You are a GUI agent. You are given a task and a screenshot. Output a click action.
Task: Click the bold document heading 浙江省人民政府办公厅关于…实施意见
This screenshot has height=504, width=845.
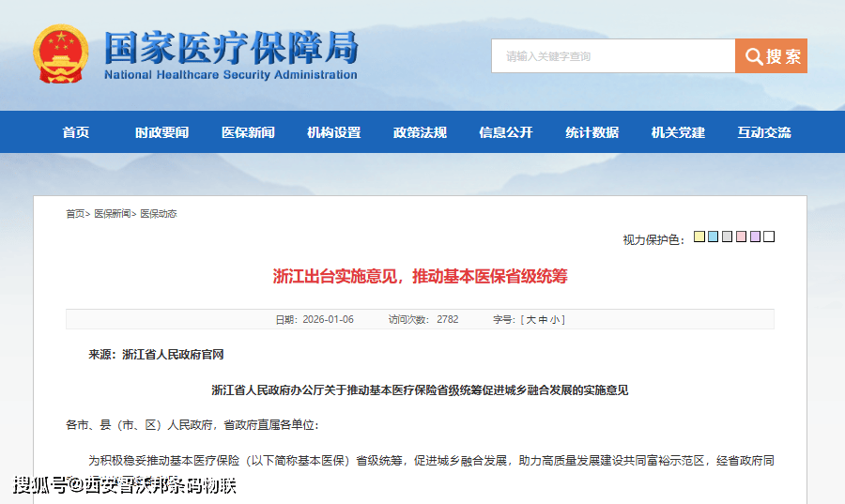tap(420, 389)
